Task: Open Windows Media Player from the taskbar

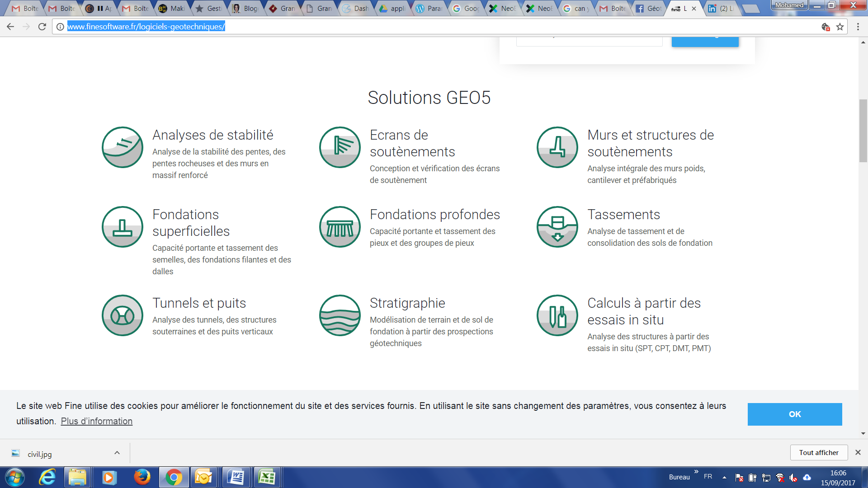Action: [109, 477]
